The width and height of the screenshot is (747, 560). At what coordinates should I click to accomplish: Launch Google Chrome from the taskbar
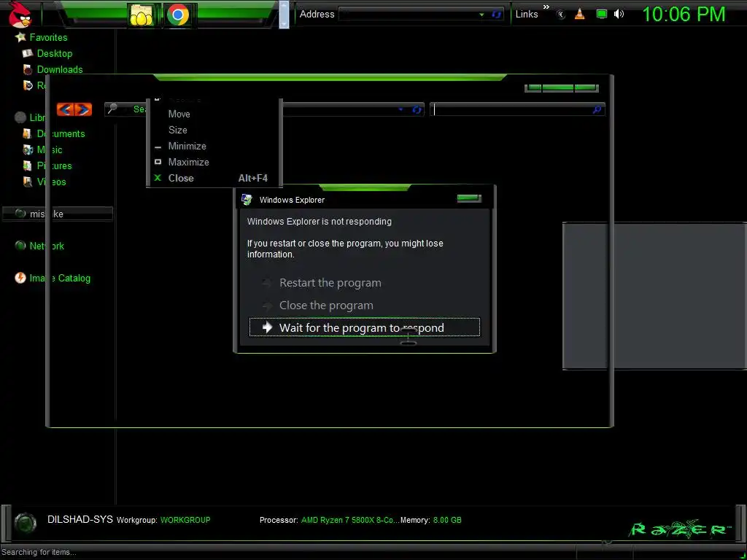pyautogui.click(x=178, y=15)
